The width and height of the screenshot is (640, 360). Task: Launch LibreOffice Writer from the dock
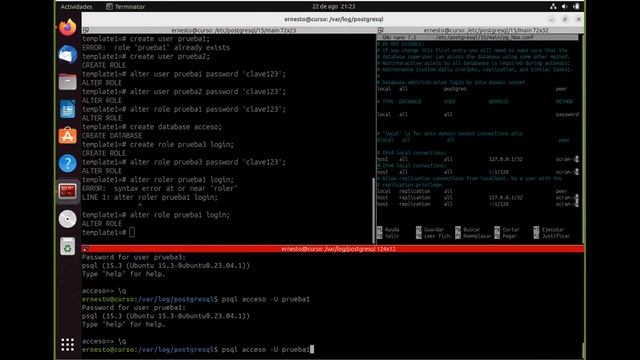pos(68,109)
